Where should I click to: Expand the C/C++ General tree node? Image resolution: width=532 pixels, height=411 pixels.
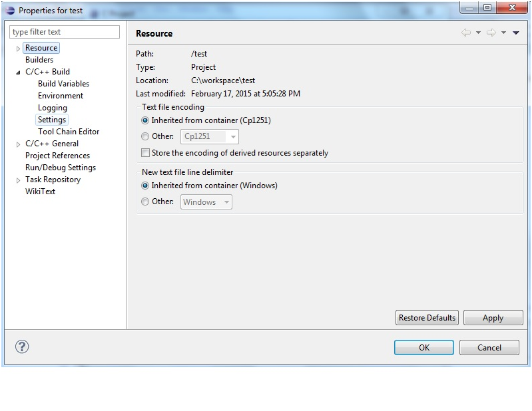click(x=19, y=144)
